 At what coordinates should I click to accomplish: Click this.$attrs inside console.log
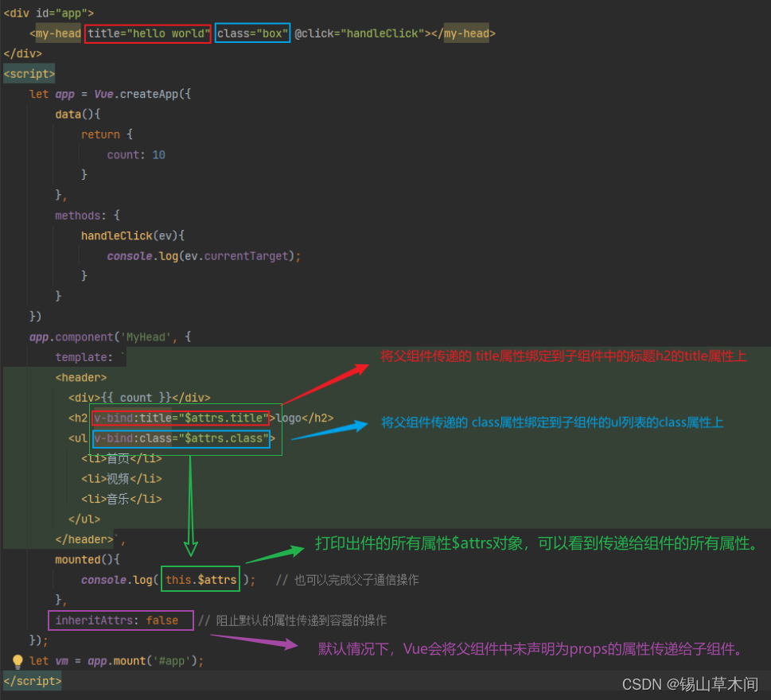coord(201,580)
